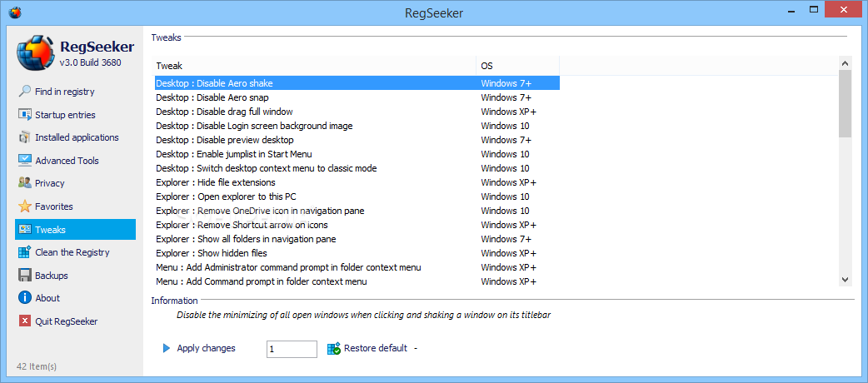Click the Backups floppy disk icon
868x383 pixels.
pyautogui.click(x=25, y=275)
